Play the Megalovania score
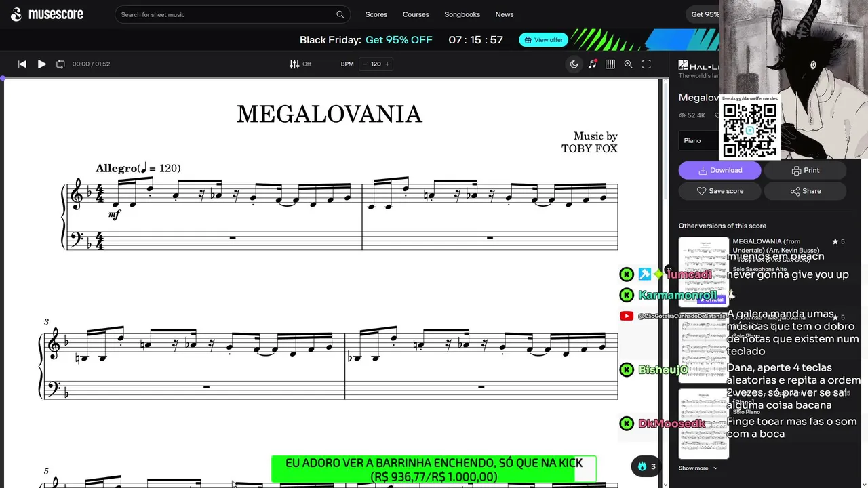The width and height of the screenshot is (868, 488). (41, 64)
